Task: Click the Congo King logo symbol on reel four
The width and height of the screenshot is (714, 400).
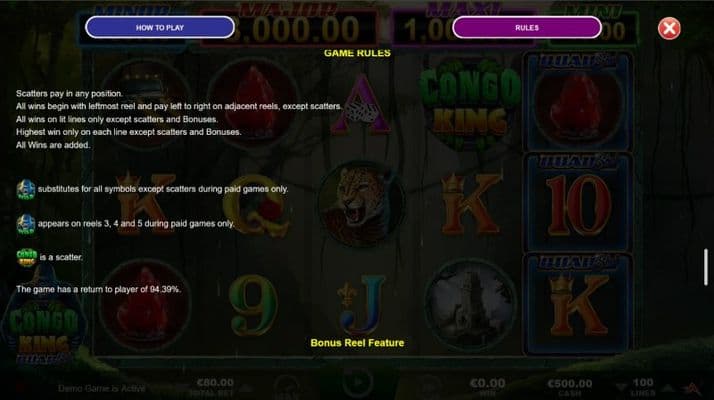Action: click(470, 106)
